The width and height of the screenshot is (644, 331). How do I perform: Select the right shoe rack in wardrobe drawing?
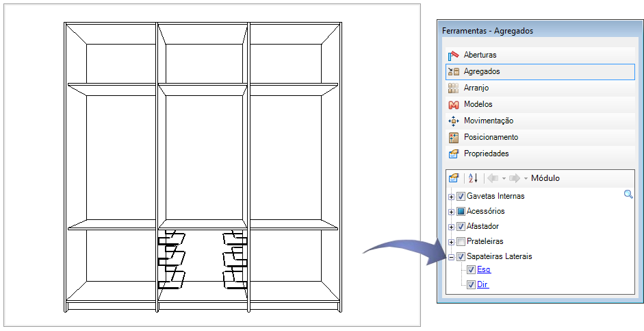235,260
